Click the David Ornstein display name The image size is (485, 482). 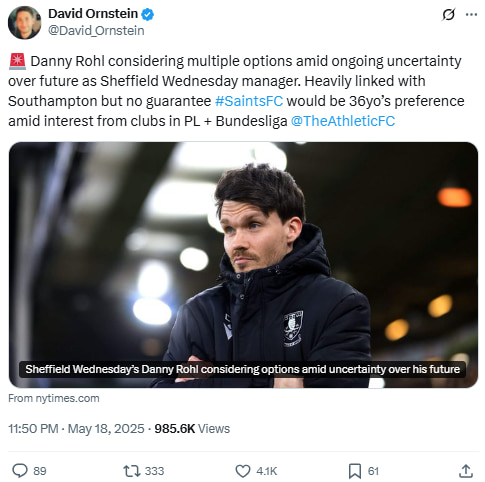coord(93,14)
